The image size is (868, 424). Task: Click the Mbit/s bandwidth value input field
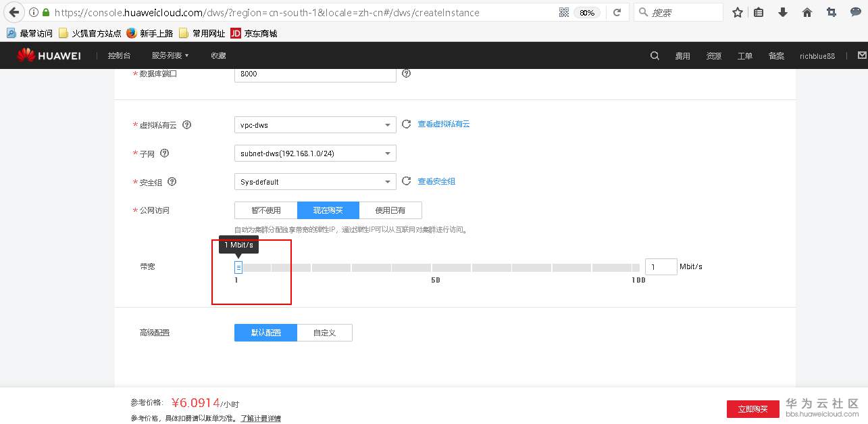click(x=660, y=266)
